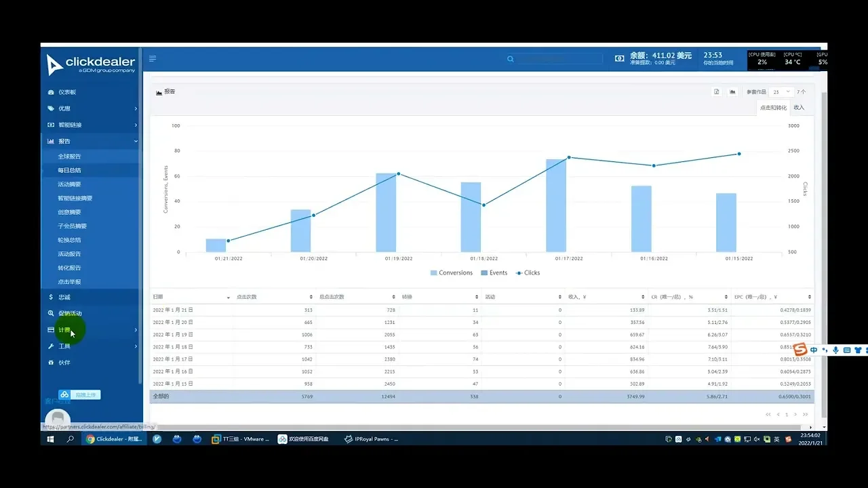Switch to the 点击和转化 chart tab

click(x=773, y=108)
